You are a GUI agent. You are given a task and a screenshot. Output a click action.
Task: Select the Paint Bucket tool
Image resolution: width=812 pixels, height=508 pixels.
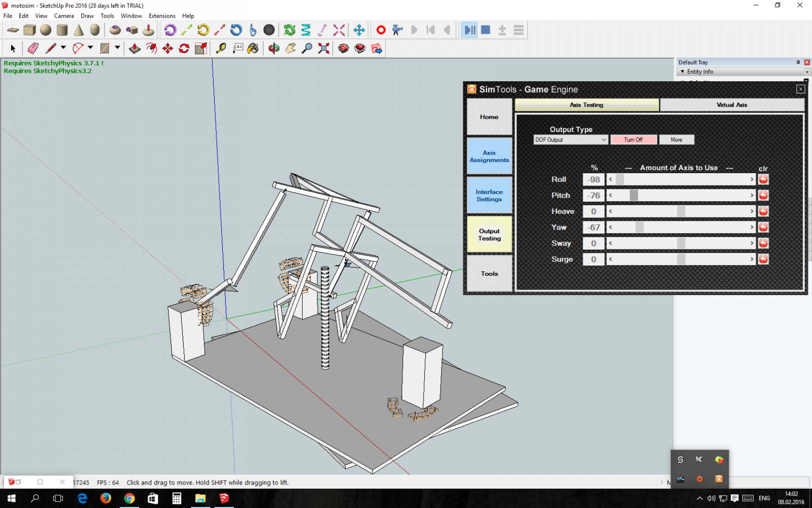pos(253,48)
